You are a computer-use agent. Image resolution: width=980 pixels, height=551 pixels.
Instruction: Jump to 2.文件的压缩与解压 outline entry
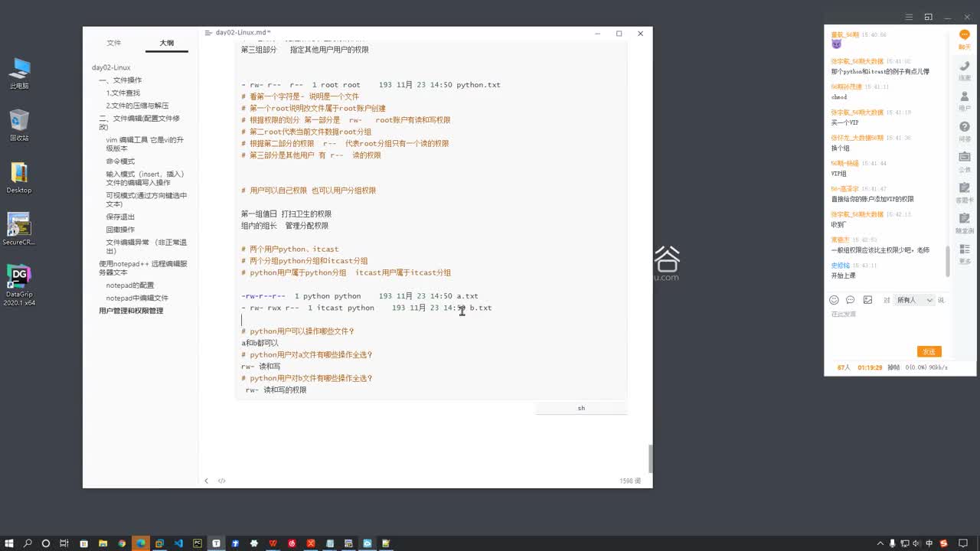click(137, 106)
